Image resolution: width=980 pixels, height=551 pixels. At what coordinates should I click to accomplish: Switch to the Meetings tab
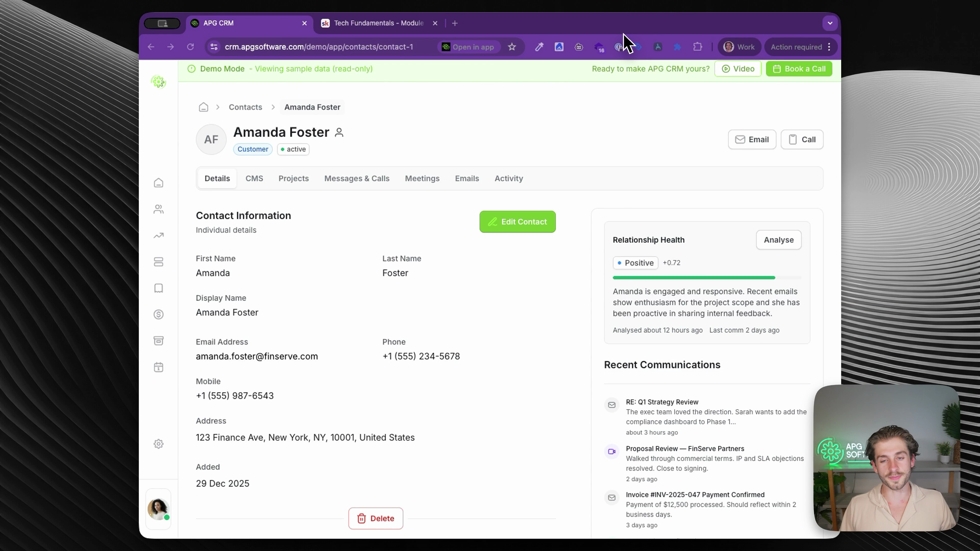pyautogui.click(x=422, y=178)
